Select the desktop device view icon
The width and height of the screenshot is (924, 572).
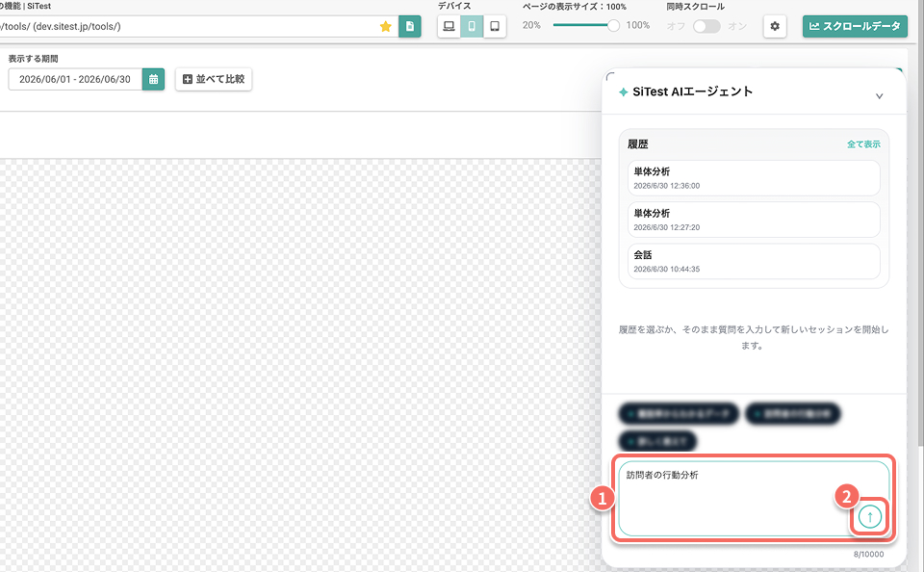click(449, 26)
